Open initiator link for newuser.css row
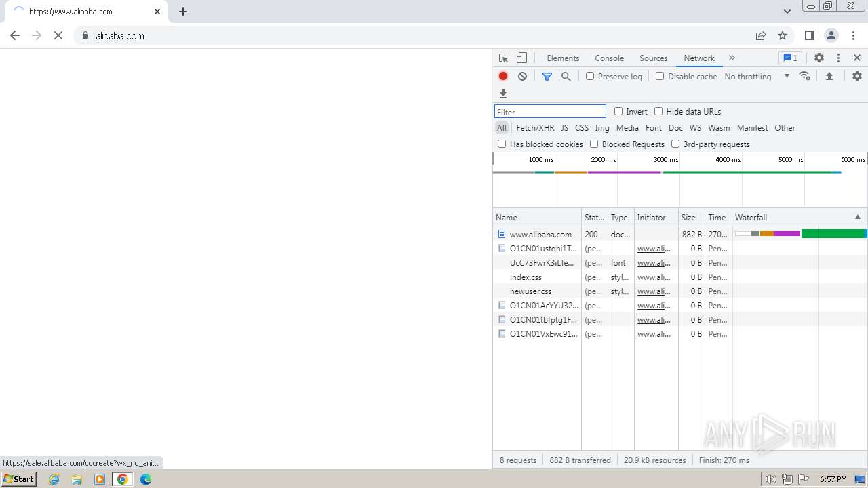 click(x=654, y=291)
